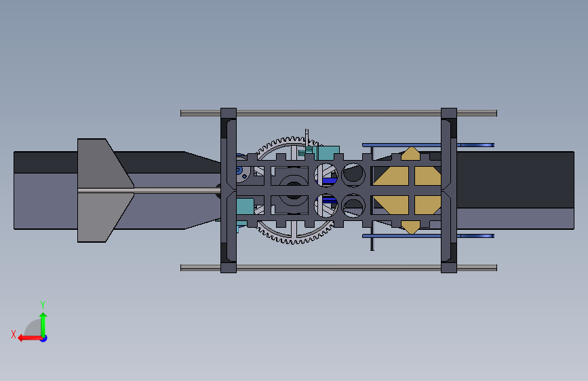Pick the lower circular hole showing blue part
588x381 pixels.
click(326, 205)
